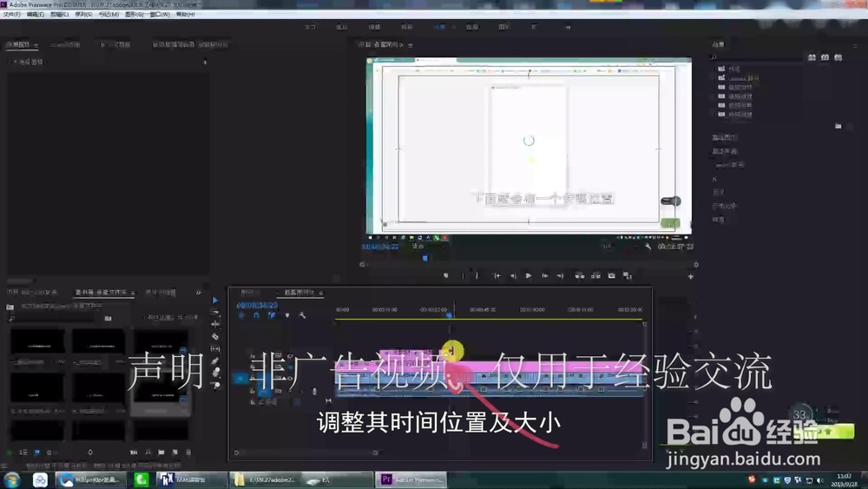Click the timeline playhead timecode

(x=257, y=305)
